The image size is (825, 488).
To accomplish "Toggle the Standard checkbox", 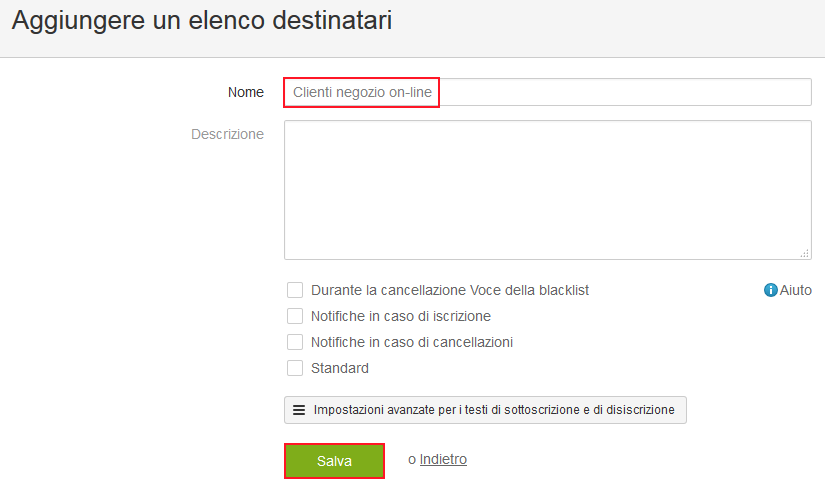I will tap(295, 368).
